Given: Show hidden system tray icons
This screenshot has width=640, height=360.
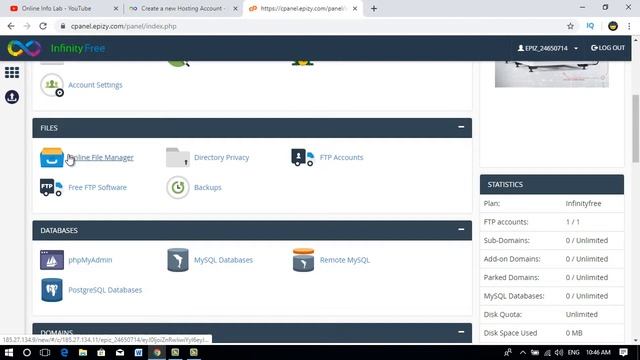Looking at the screenshot, I should coord(523,352).
